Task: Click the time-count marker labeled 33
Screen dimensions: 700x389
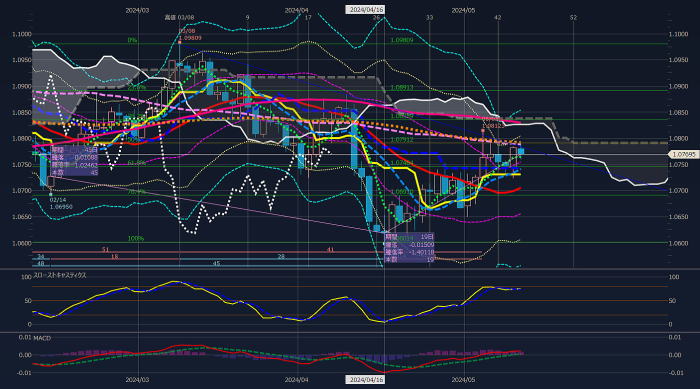Action: tap(429, 17)
